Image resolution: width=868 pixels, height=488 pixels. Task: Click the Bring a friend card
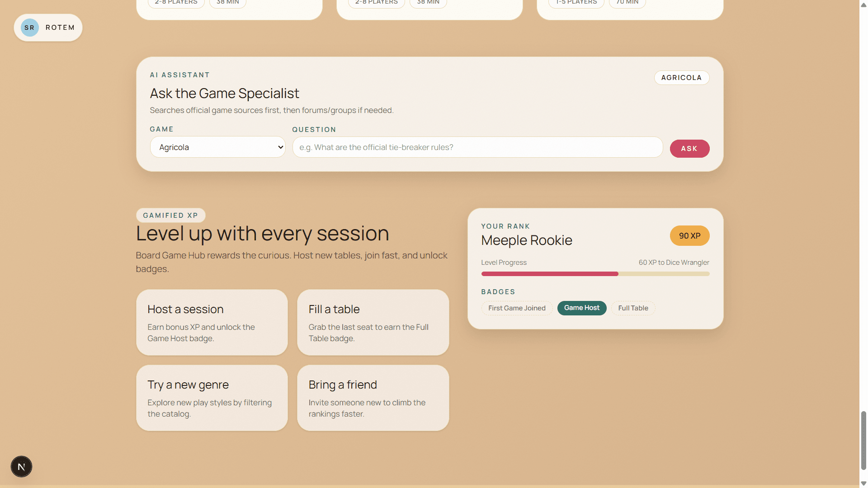(373, 398)
